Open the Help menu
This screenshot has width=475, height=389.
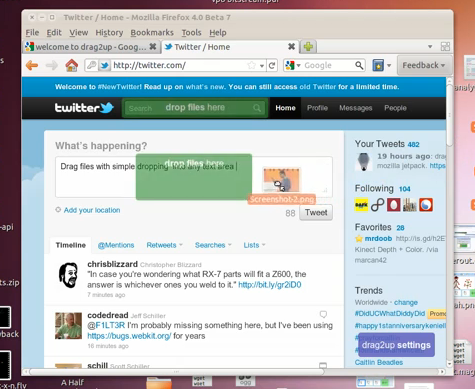(x=218, y=33)
